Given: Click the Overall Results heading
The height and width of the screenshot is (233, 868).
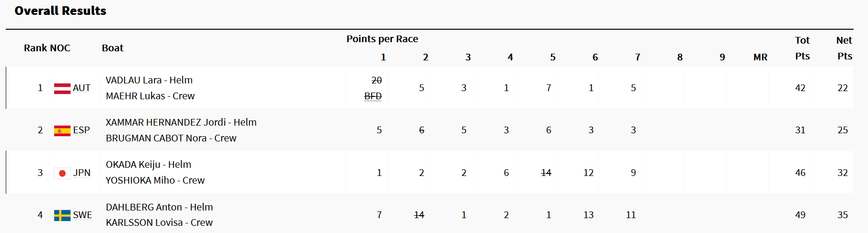Looking at the screenshot, I should [x=60, y=11].
